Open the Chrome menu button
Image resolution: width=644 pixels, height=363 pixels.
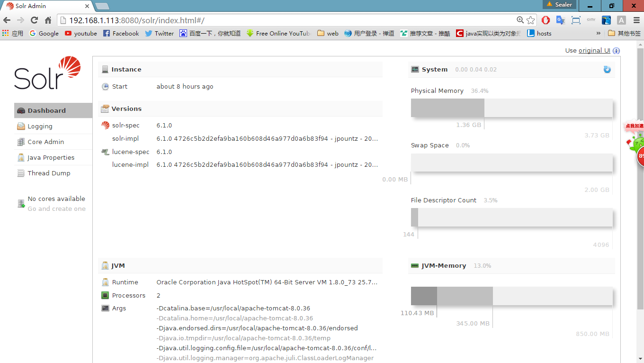point(636,20)
